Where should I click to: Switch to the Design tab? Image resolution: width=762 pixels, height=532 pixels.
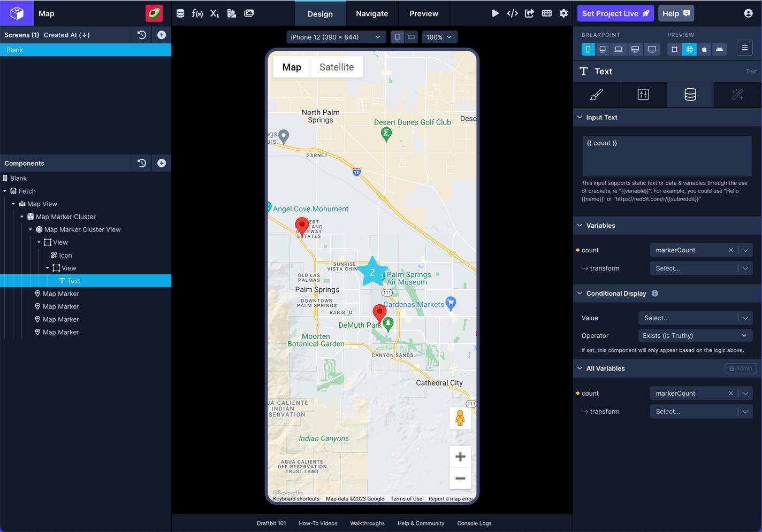click(x=320, y=13)
